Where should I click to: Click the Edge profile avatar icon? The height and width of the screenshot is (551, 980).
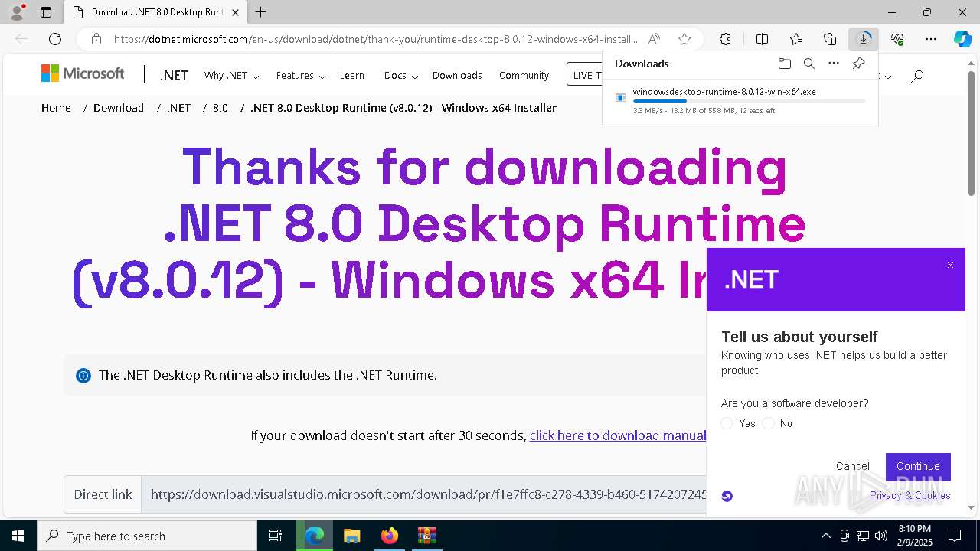click(x=17, y=12)
